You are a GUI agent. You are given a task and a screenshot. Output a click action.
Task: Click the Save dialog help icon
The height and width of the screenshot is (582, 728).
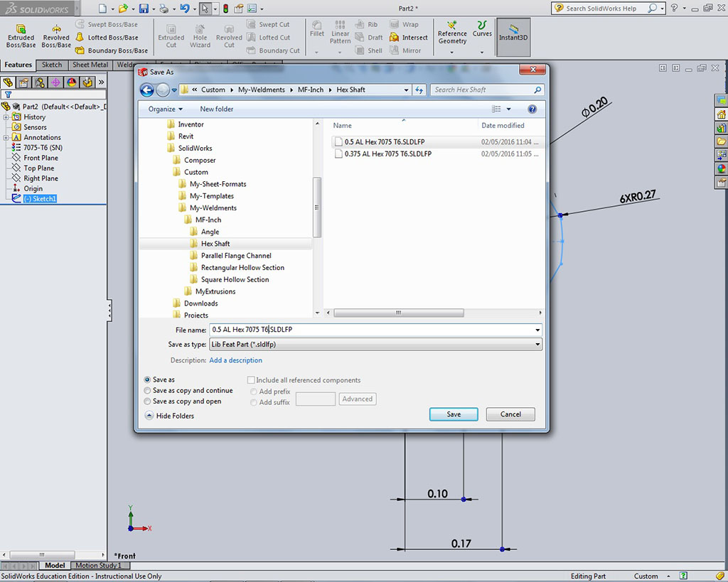[532, 109]
